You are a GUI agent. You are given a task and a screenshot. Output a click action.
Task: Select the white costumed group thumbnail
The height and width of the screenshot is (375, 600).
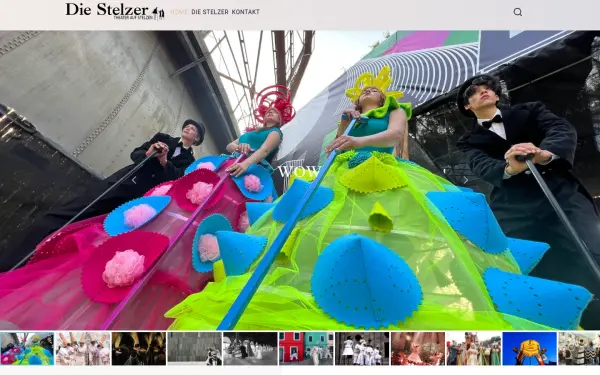click(x=83, y=349)
